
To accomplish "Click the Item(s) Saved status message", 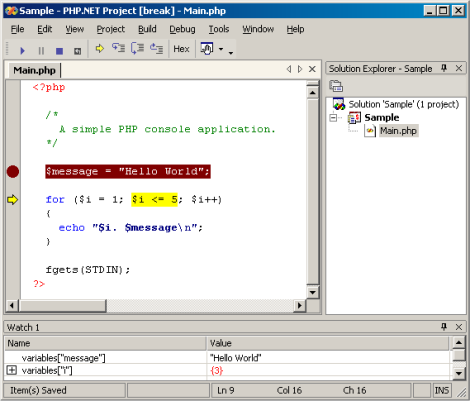I will (x=38, y=390).
